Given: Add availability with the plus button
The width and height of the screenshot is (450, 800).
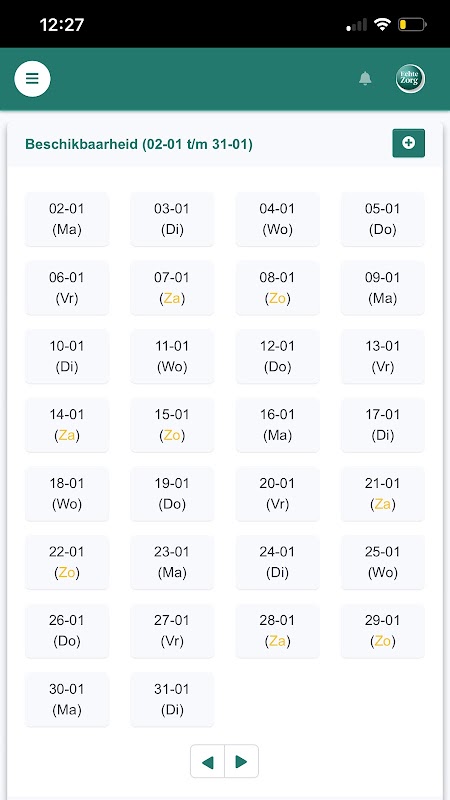Looking at the screenshot, I should point(408,143).
